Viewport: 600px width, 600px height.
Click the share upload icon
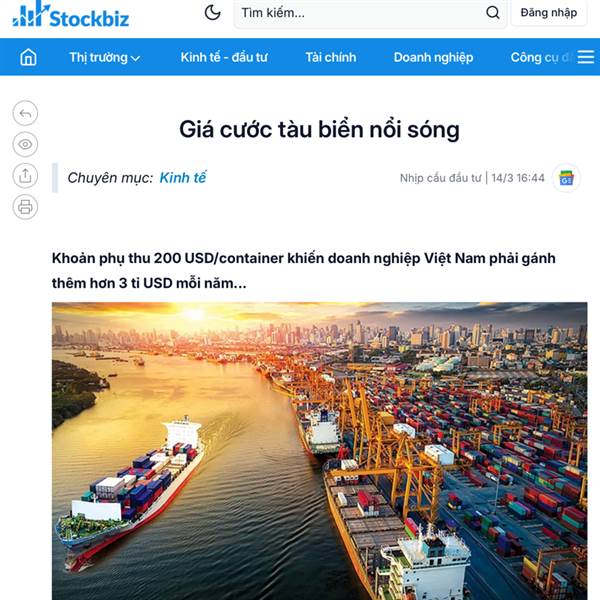click(25, 176)
